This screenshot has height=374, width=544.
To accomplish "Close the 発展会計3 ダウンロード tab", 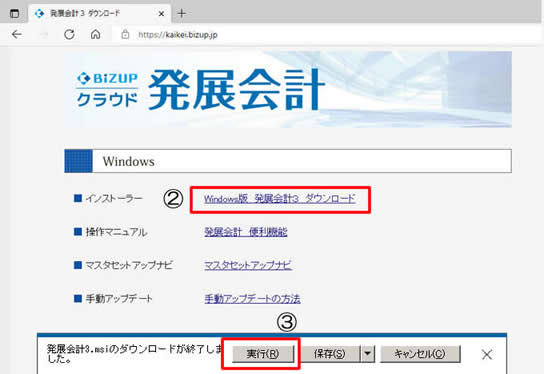I will click(161, 14).
